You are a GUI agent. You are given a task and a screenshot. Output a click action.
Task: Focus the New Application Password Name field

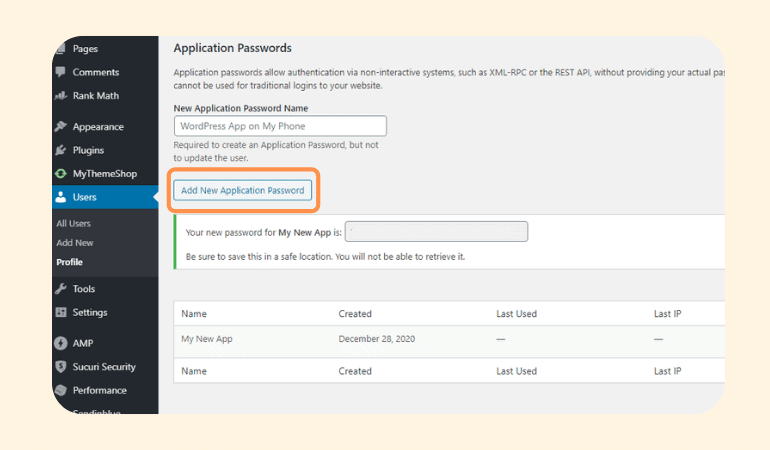[x=280, y=126]
